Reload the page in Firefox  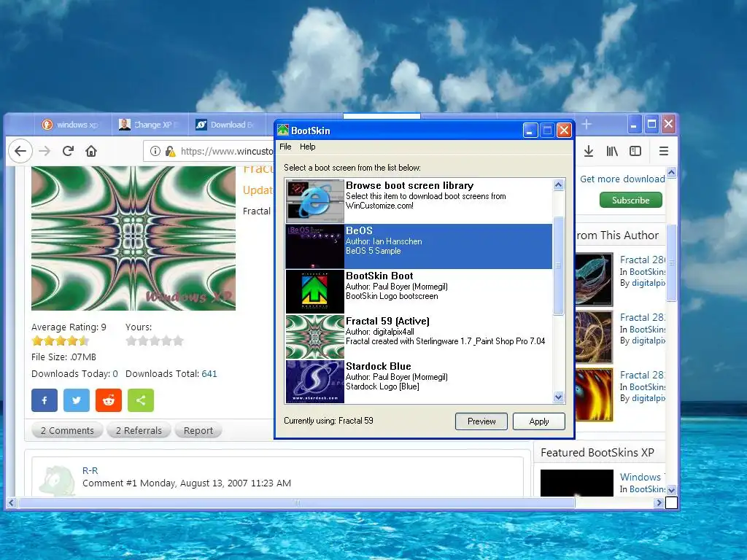pyautogui.click(x=68, y=151)
